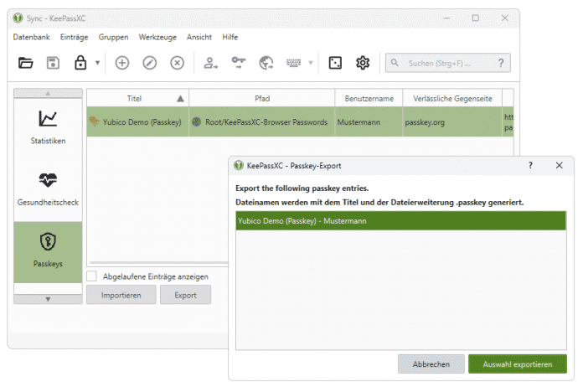Copy password using the key icon
Screen dimensions: 583x392
point(239,63)
